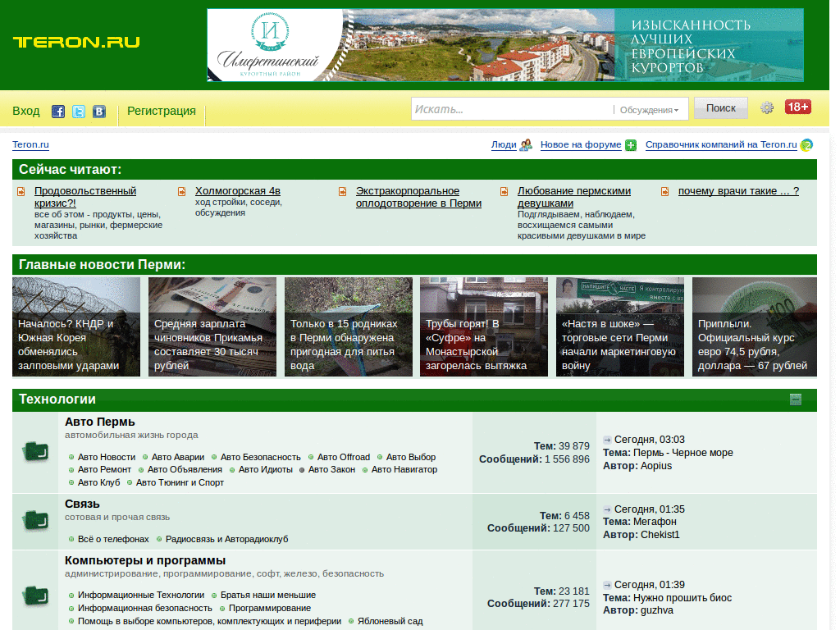
Task: Open subforum Всё о телефонах
Action: pyautogui.click(x=113, y=540)
